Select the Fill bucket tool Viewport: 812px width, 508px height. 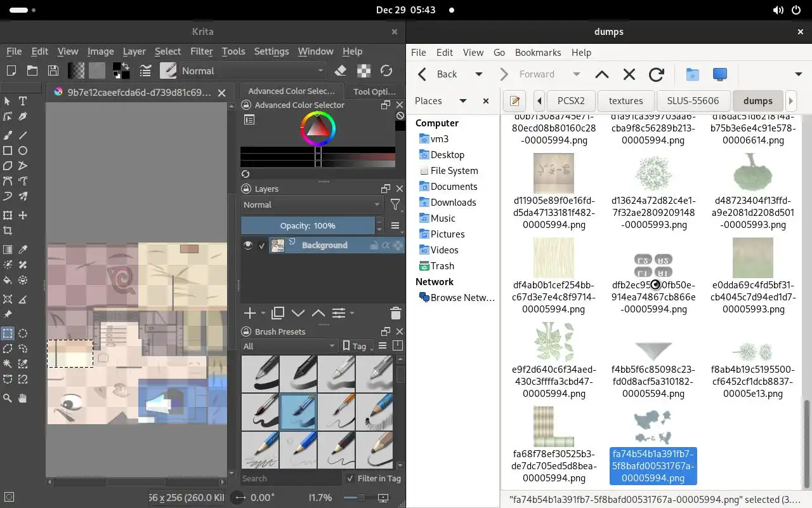[8, 280]
